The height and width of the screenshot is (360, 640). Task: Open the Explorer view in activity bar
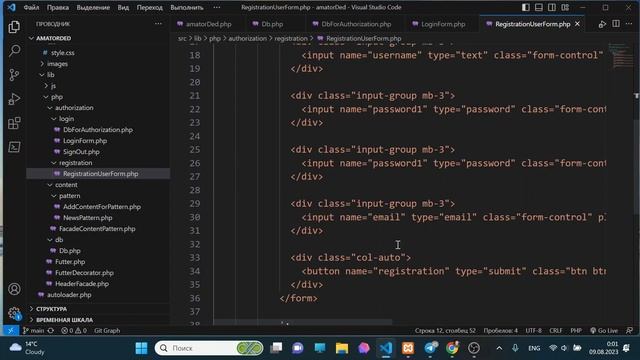14,27
